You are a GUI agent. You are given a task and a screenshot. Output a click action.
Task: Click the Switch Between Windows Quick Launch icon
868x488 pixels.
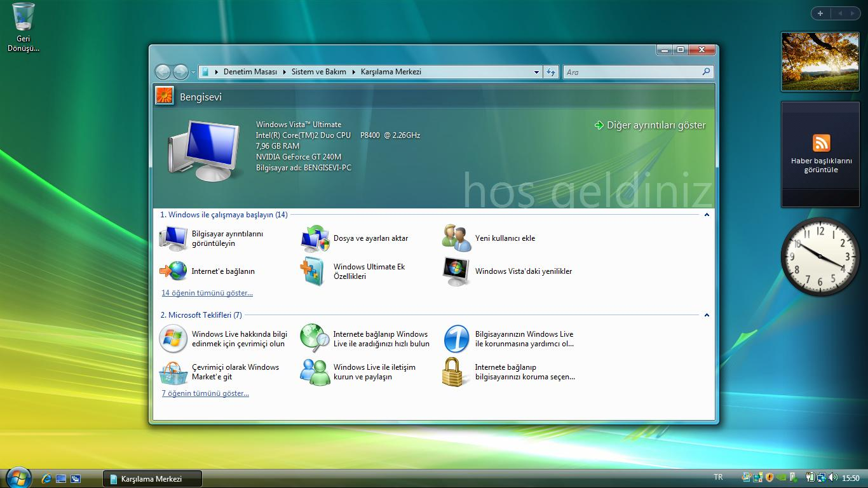pos(76,478)
